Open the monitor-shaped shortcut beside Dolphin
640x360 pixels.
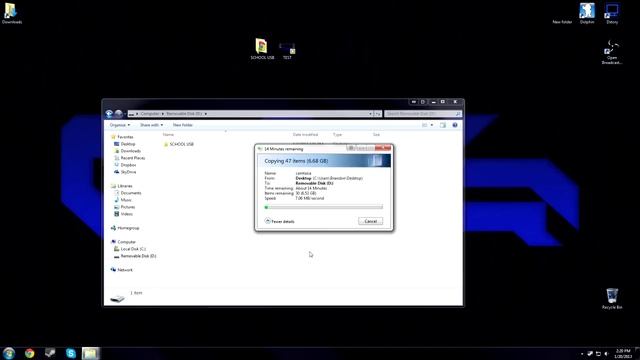click(612, 13)
